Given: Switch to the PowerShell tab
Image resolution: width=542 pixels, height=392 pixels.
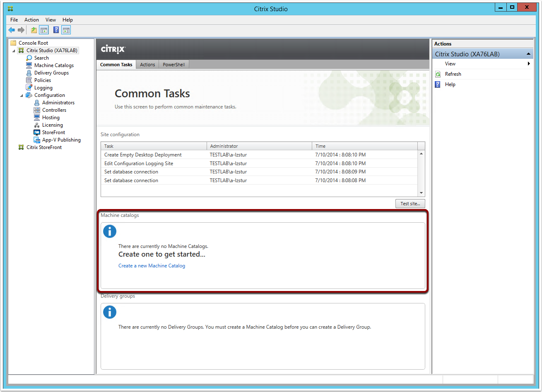Looking at the screenshot, I should (x=174, y=65).
